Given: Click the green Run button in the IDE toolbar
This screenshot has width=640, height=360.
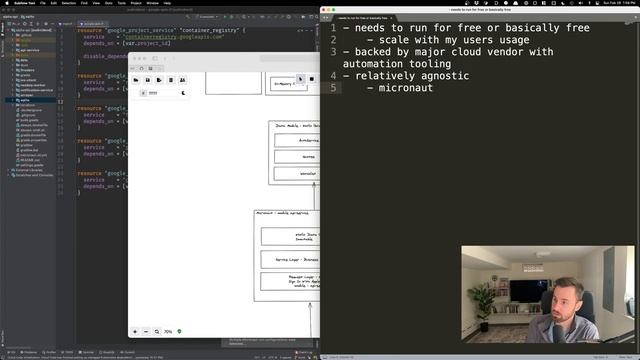Looking at the screenshot, I should pyautogui.click(x=224, y=17).
